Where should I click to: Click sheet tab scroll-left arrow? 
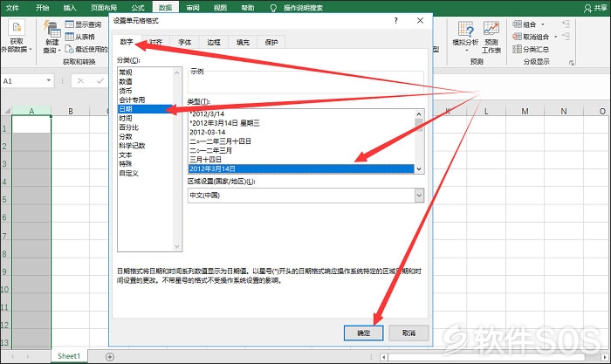13,357
